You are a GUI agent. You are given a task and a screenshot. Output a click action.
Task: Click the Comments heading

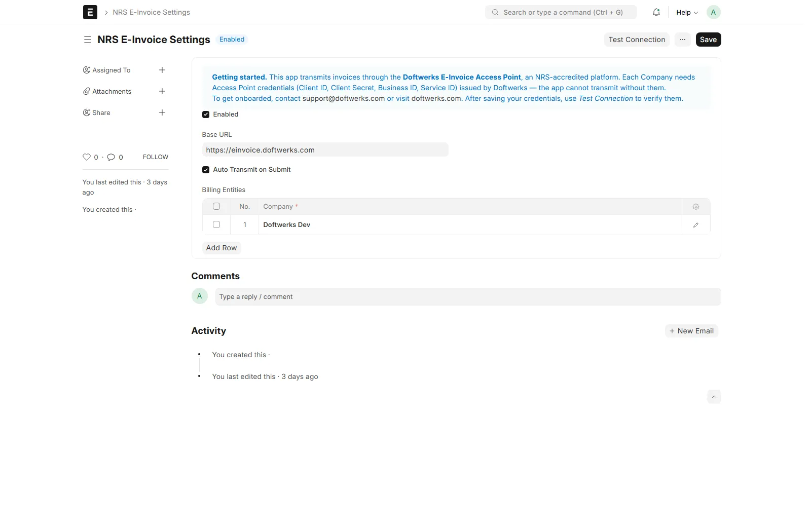[x=215, y=276]
